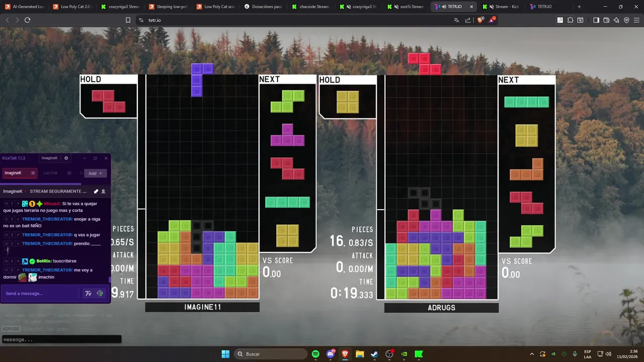The image size is (644, 362).
Task: Click the first green S piece in the IMAGINE11 NEXT queue
Action: coord(288,101)
